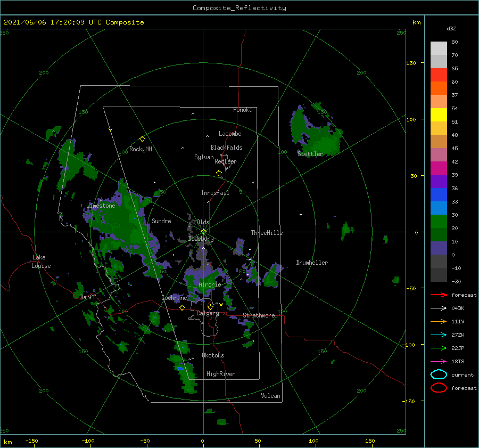Pick the bright green swatch between 30 and 20
Image resolution: width=479 pixels, height=448 pixels.
439,222
